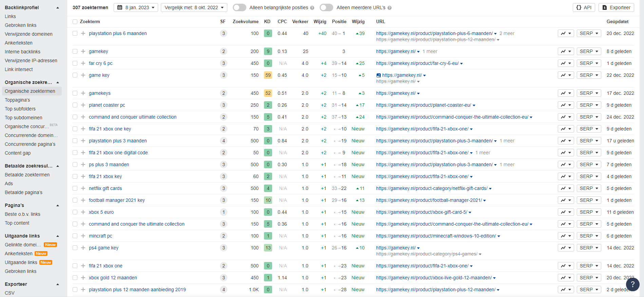Open position chart for 'planet coaster pc'

click(x=566, y=105)
